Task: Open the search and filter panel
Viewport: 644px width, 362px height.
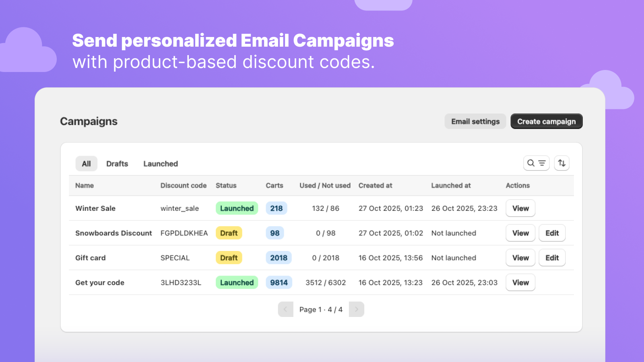Action: click(x=536, y=163)
